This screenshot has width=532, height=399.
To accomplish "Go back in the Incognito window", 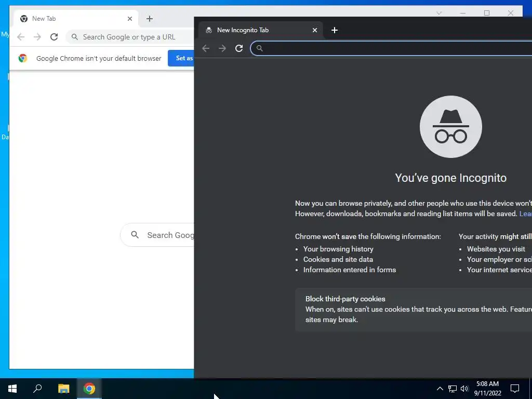I will [206, 48].
